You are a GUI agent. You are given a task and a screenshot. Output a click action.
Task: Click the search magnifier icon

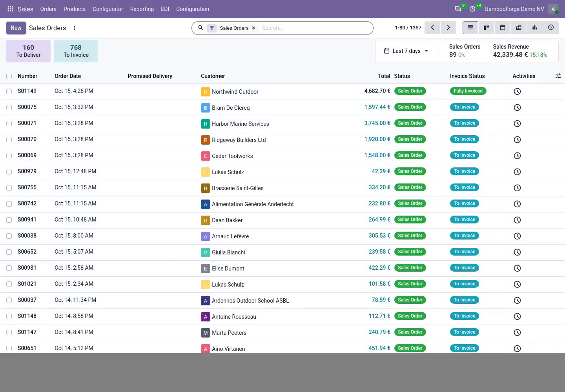click(200, 28)
